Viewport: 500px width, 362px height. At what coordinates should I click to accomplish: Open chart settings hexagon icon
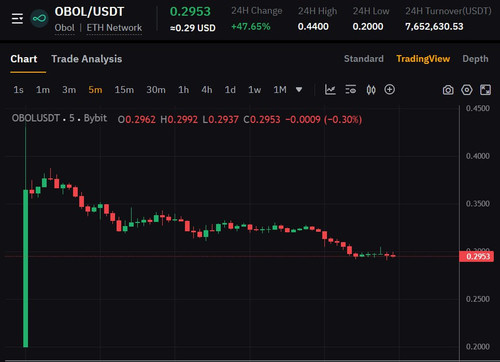(467, 90)
